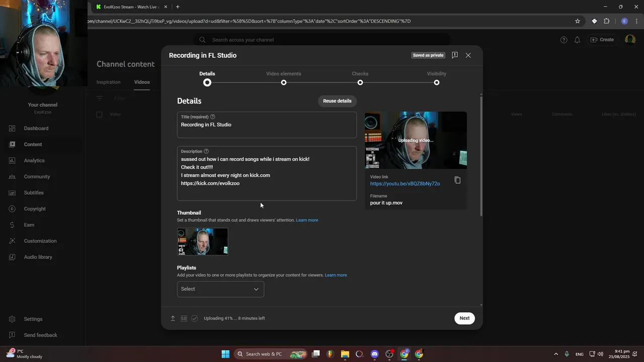Click the Saved as private badge
The height and width of the screenshot is (362, 644).
point(428,55)
